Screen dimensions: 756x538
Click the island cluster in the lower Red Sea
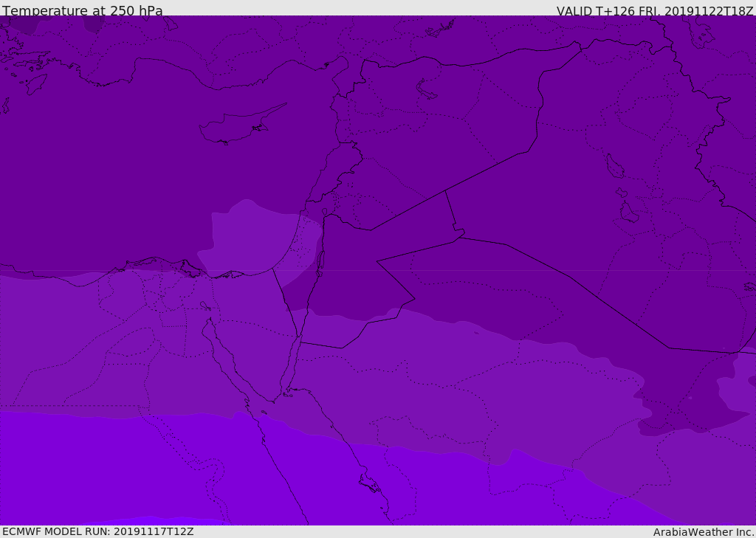click(x=369, y=484)
